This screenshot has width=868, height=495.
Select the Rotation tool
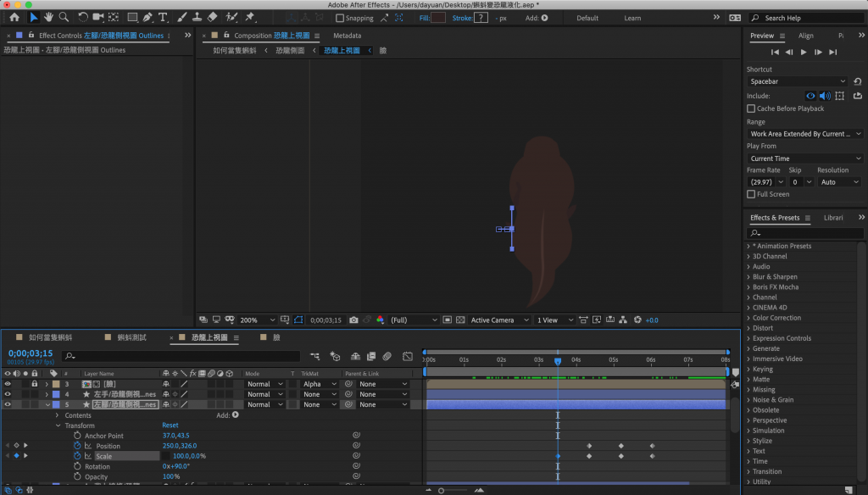point(82,18)
